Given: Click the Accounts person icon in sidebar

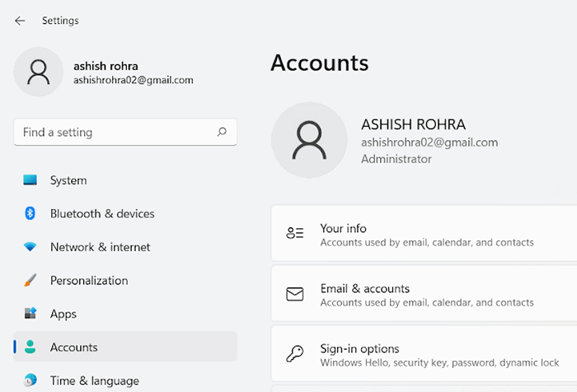Looking at the screenshot, I should tap(30, 347).
